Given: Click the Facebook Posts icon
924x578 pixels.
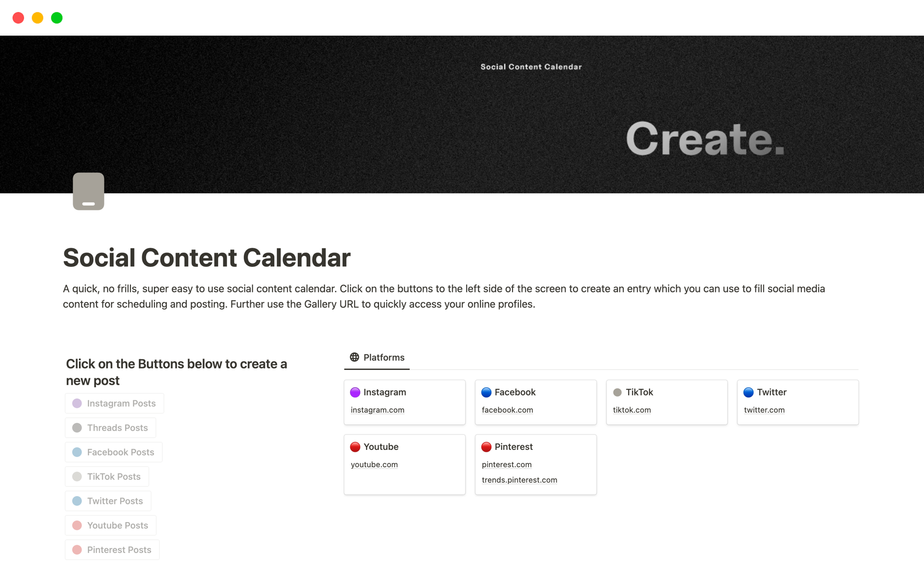Looking at the screenshot, I should pyautogui.click(x=77, y=452).
